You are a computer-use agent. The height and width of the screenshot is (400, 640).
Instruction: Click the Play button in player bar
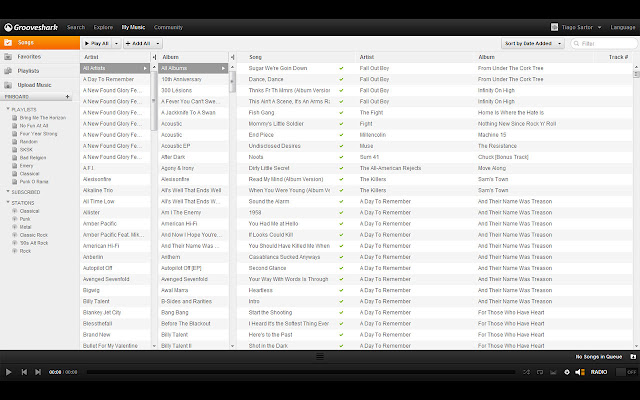8,372
